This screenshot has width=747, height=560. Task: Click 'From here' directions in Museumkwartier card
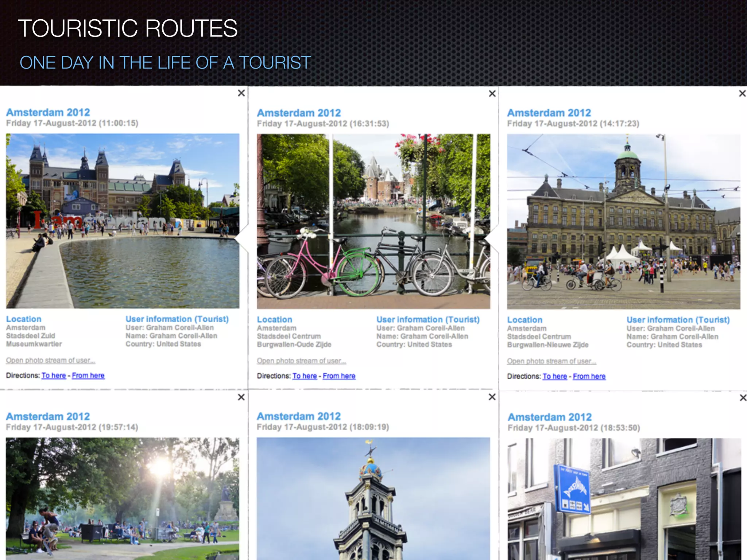[88, 376]
